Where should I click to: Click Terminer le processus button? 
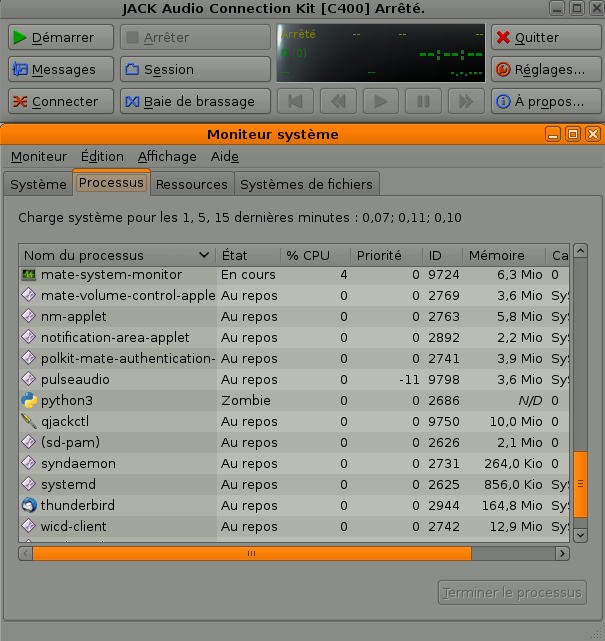pos(512,592)
